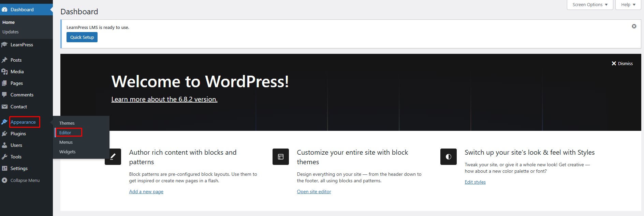Click the LearnPress graduation cap icon
Viewport: 644px width, 216px height.
4,45
